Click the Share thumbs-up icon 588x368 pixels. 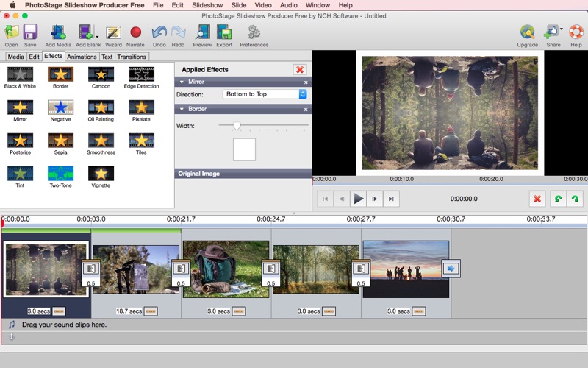pos(551,32)
